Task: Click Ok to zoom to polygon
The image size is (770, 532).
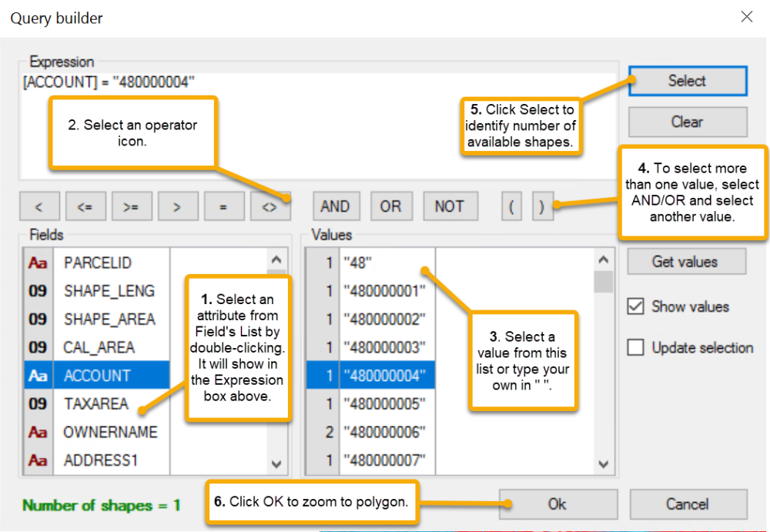Action: click(557, 504)
